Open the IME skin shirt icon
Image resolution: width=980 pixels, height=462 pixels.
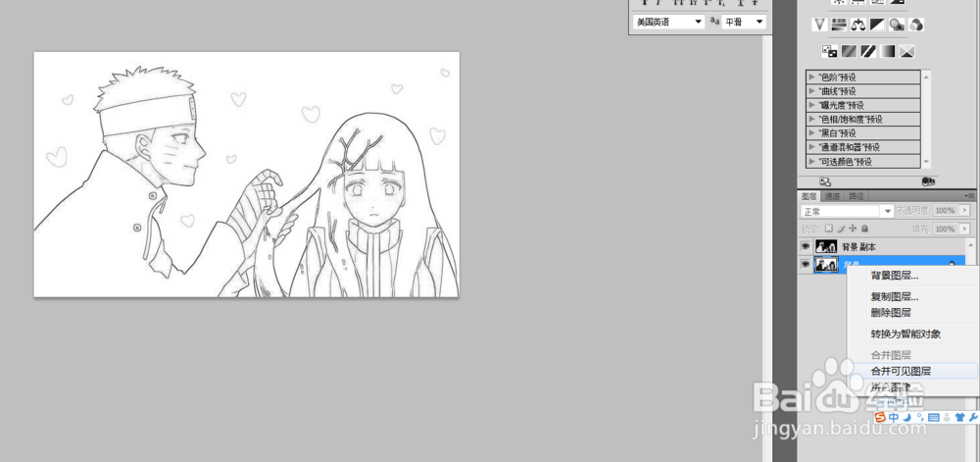960,417
